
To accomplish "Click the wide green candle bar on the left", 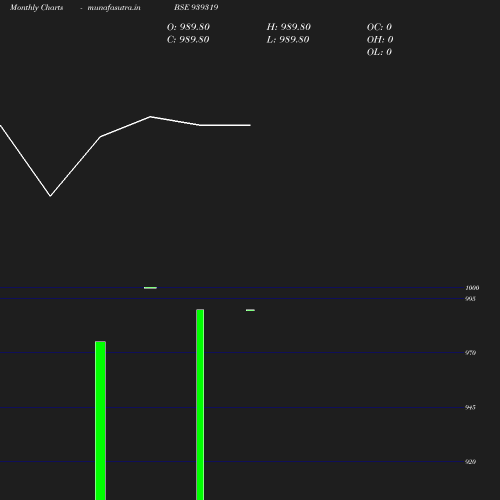I will (100, 420).
